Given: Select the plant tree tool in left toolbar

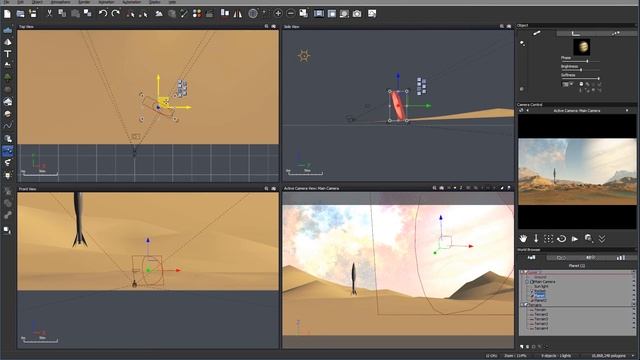Looking at the screenshot, I should pos(7,77).
